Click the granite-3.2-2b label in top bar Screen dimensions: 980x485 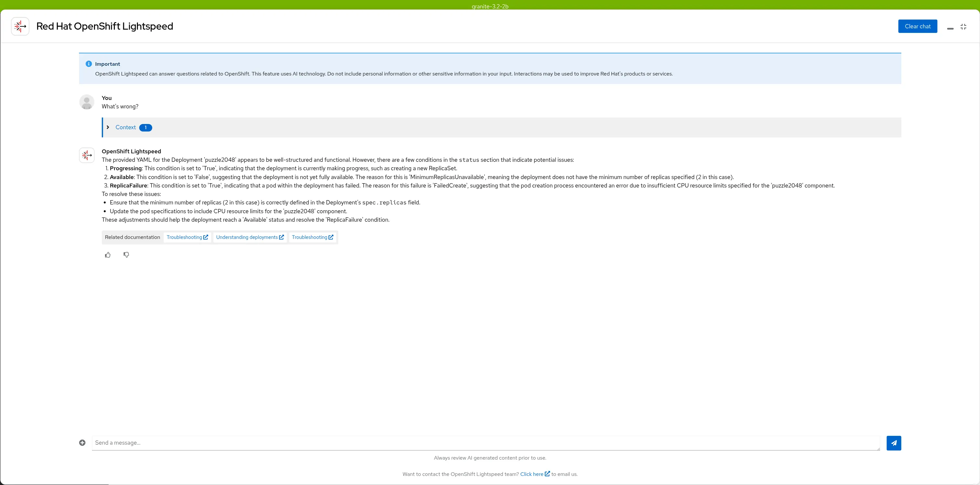[490, 6]
